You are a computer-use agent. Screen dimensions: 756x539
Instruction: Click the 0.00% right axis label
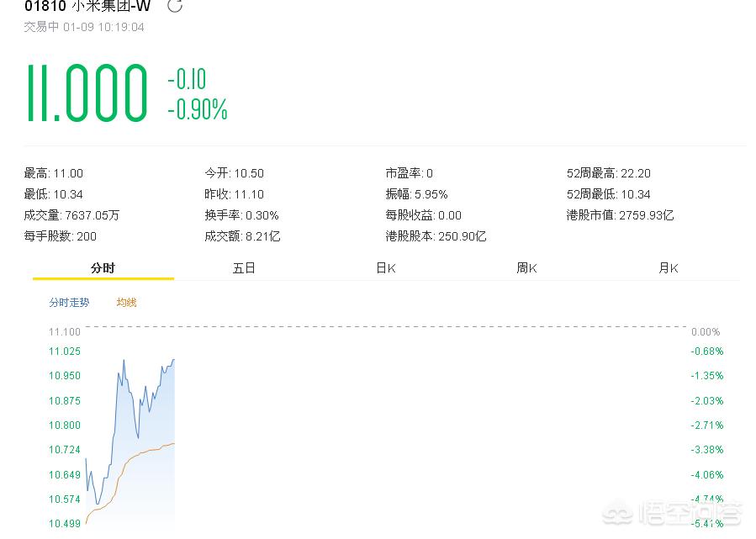tap(706, 331)
